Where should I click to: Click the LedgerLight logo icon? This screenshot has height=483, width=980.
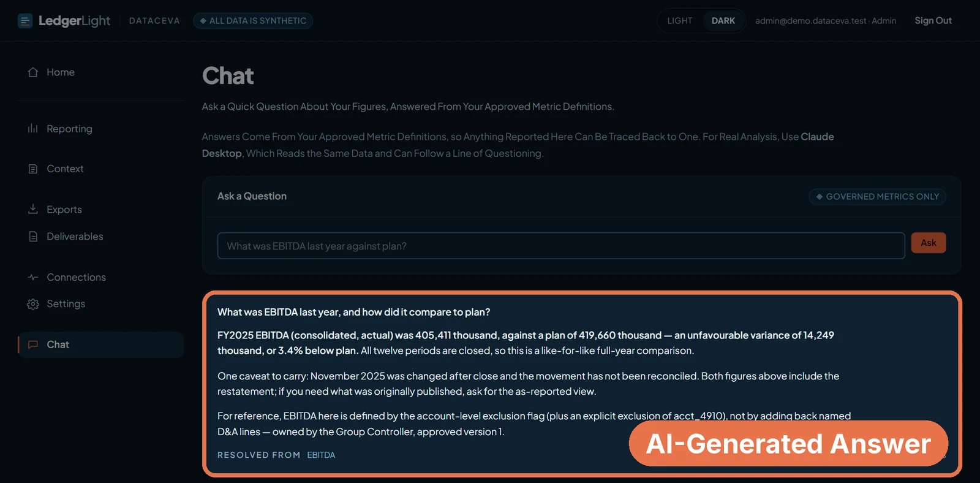[25, 21]
